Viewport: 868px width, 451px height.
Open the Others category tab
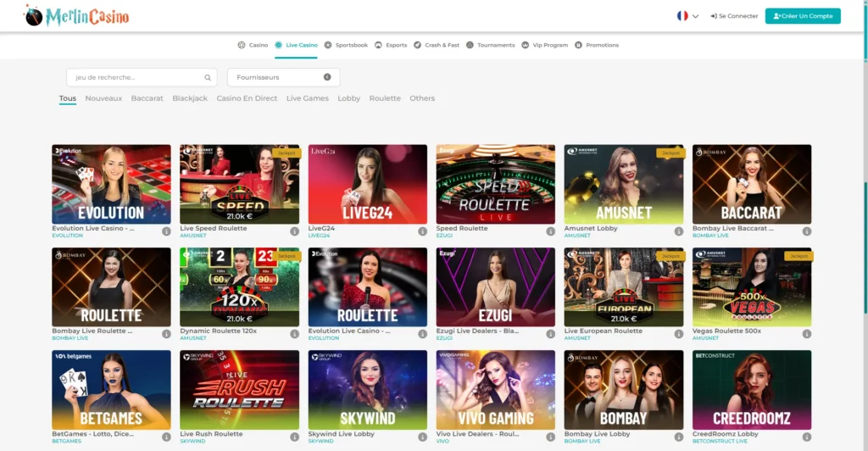click(x=422, y=98)
